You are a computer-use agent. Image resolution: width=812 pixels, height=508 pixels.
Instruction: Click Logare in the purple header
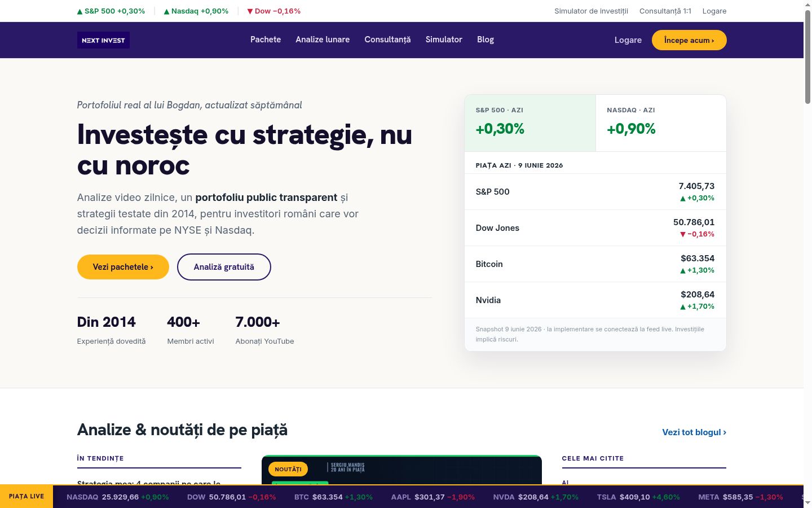click(628, 40)
